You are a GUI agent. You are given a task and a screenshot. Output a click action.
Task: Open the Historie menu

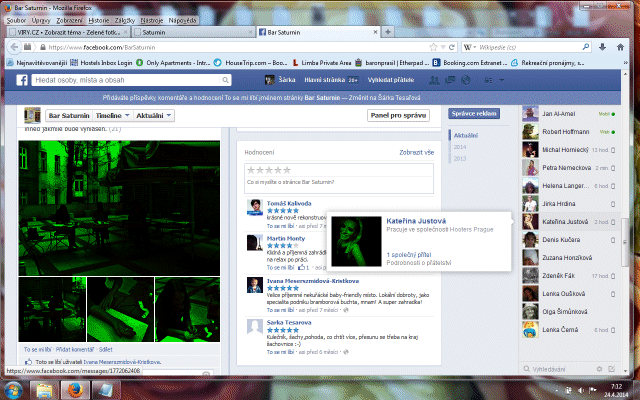[99, 20]
